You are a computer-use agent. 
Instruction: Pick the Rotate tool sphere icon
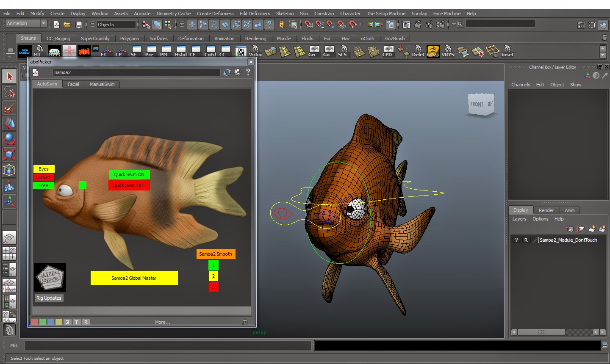(9, 139)
